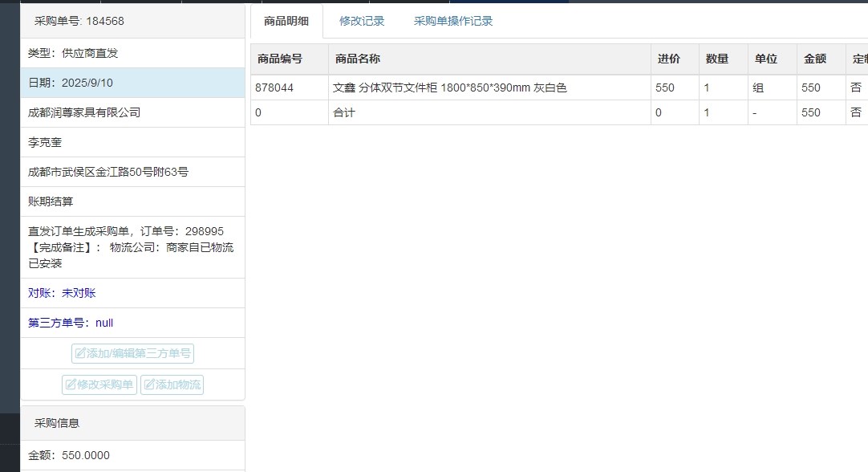Click the 数量 column header
This screenshot has height=472, width=868.
coord(717,59)
